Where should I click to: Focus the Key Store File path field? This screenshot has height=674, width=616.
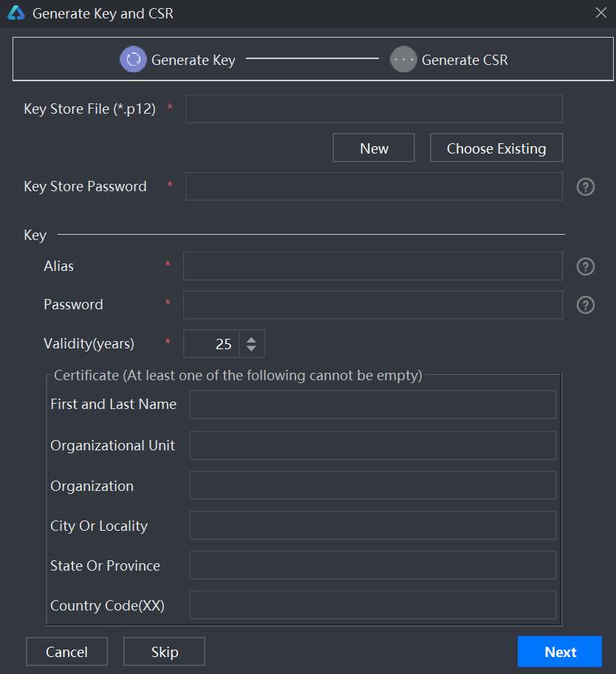(374, 109)
